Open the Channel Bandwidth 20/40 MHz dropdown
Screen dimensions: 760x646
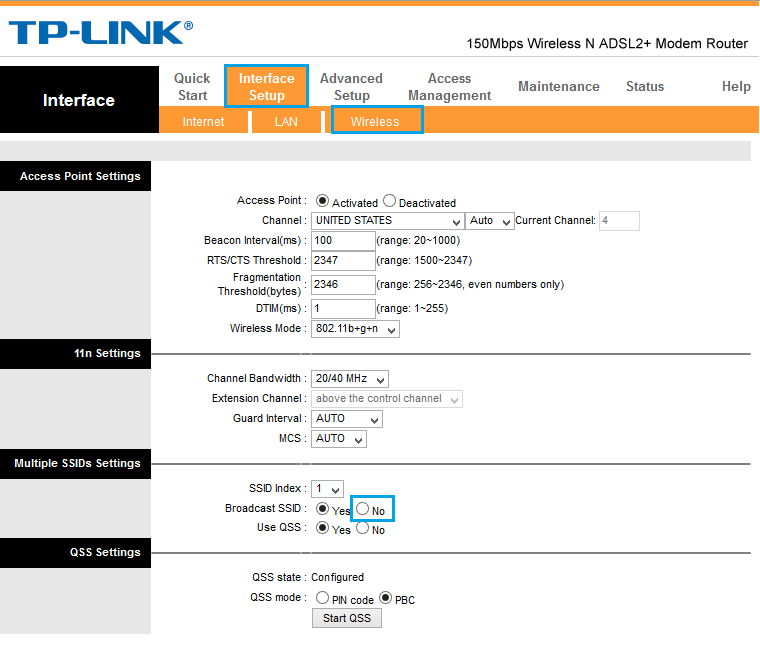tap(350, 379)
